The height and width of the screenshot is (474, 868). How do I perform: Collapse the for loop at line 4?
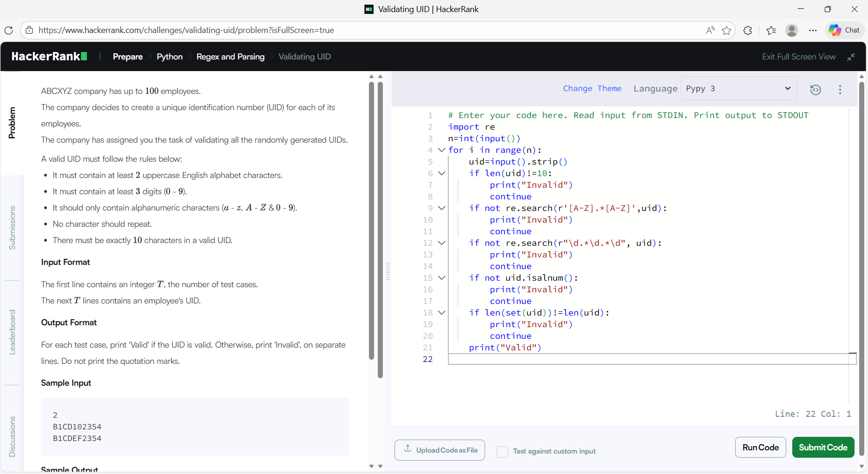click(x=441, y=150)
